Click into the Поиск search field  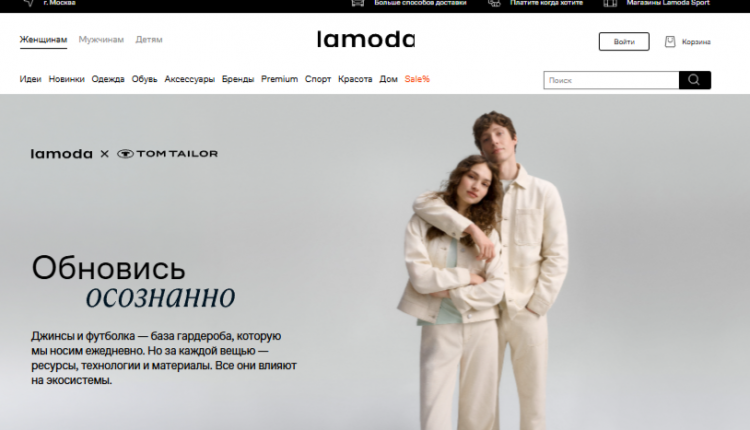pyautogui.click(x=611, y=80)
